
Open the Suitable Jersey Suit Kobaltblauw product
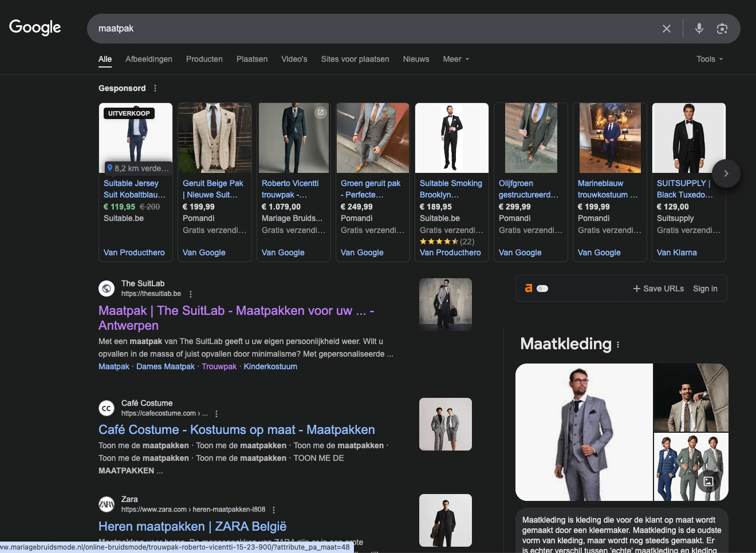[135, 189]
